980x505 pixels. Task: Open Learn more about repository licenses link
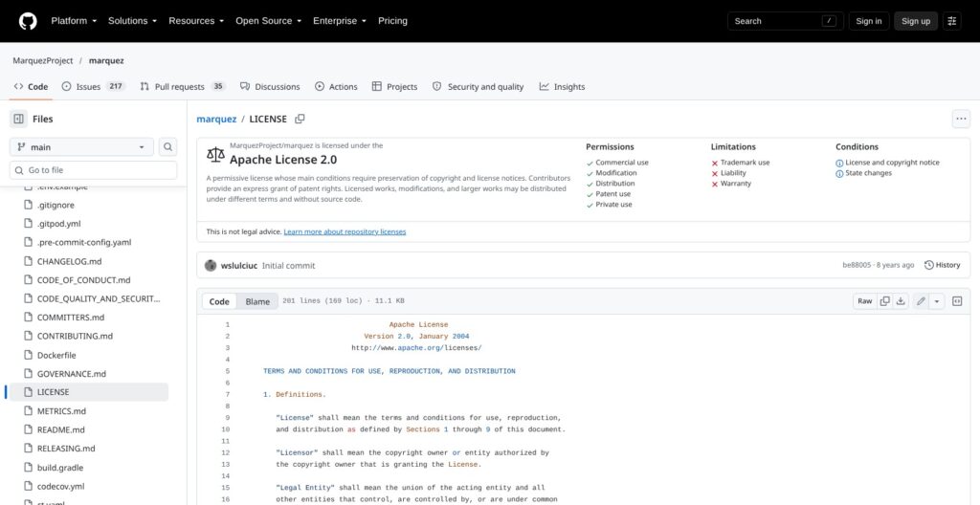point(345,231)
